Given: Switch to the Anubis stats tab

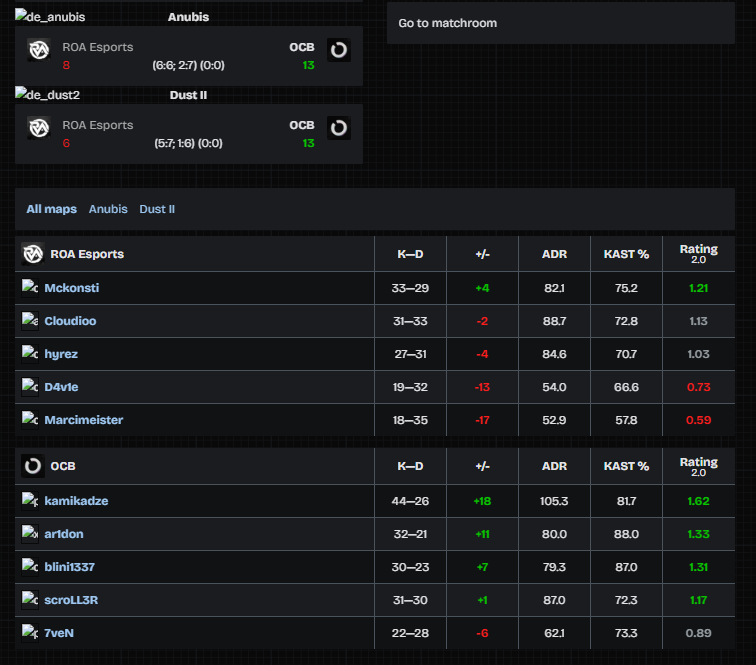Looking at the screenshot, I should [108, 209].
